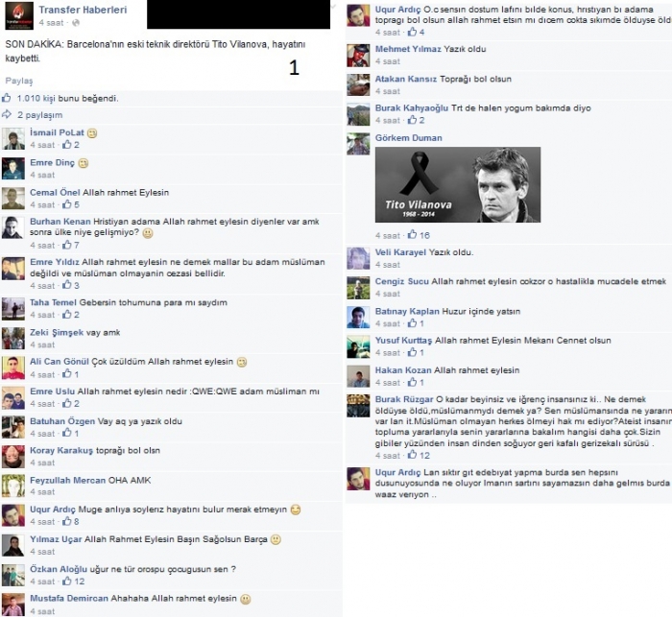Click the share arrow icon beside 2 paylaşım

point(7,114)
